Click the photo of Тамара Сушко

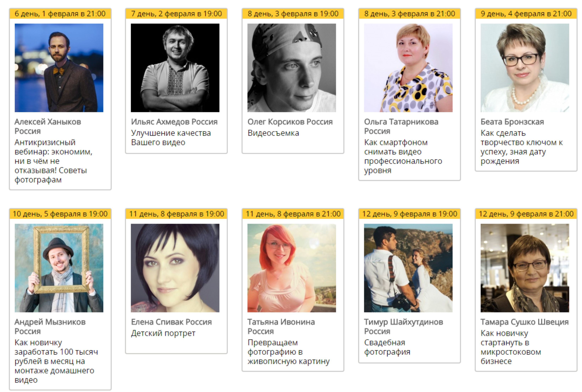tap(524, 268)
